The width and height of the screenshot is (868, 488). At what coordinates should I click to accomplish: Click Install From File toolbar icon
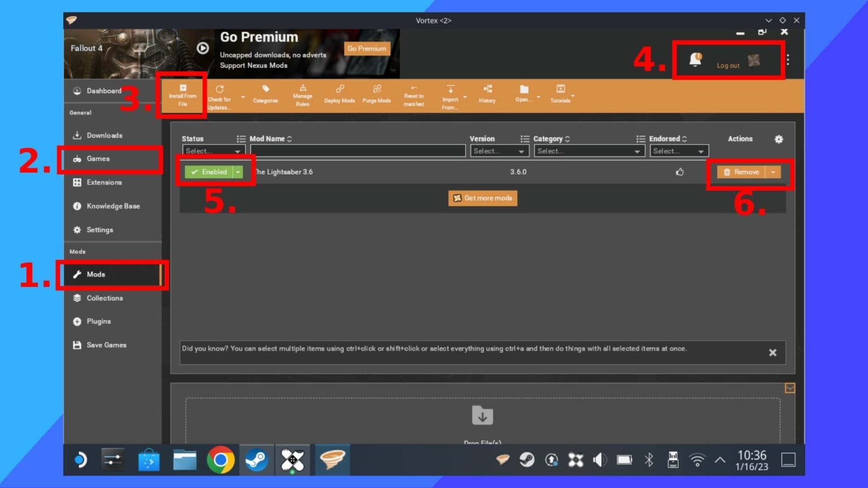(x=183, y=95)
